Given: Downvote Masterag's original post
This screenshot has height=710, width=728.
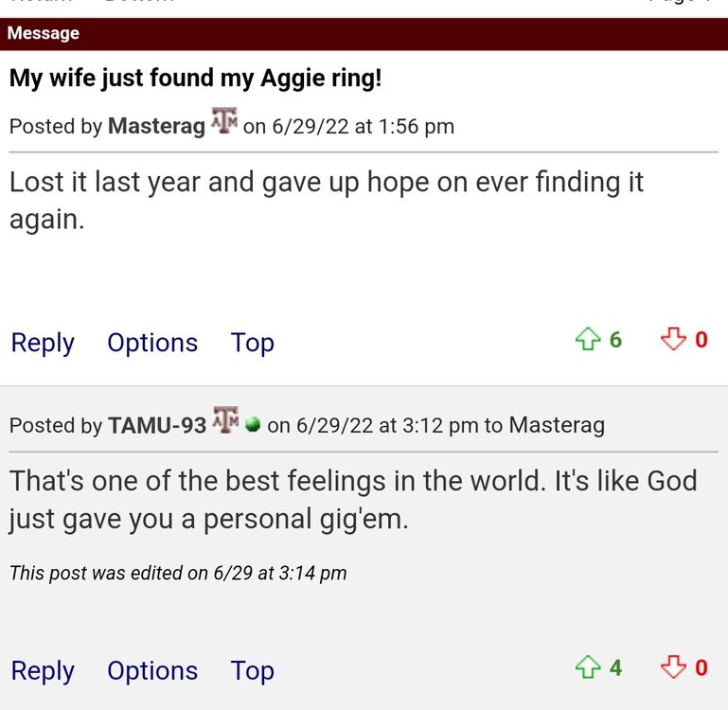Looking at the screenshot, I should (673, 339).
